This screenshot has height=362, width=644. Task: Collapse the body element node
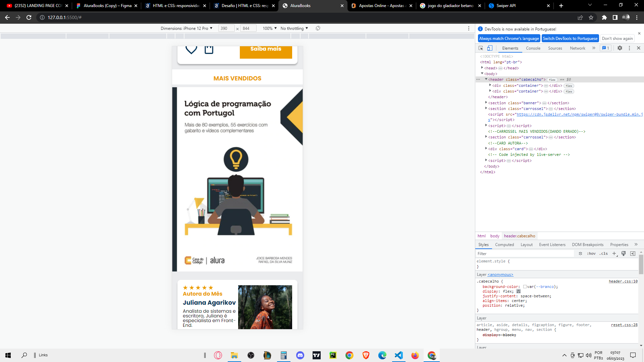point(482,73)
